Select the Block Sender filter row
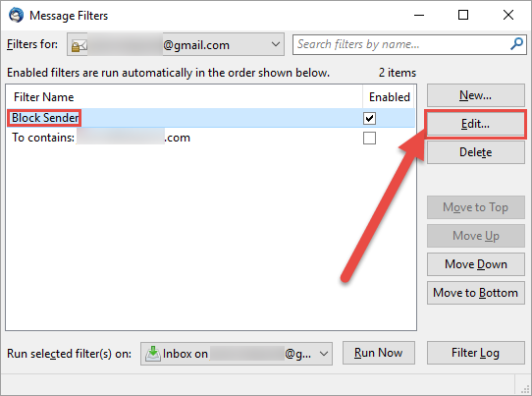The height and width of the screenshot is (396, 532). 210,118
